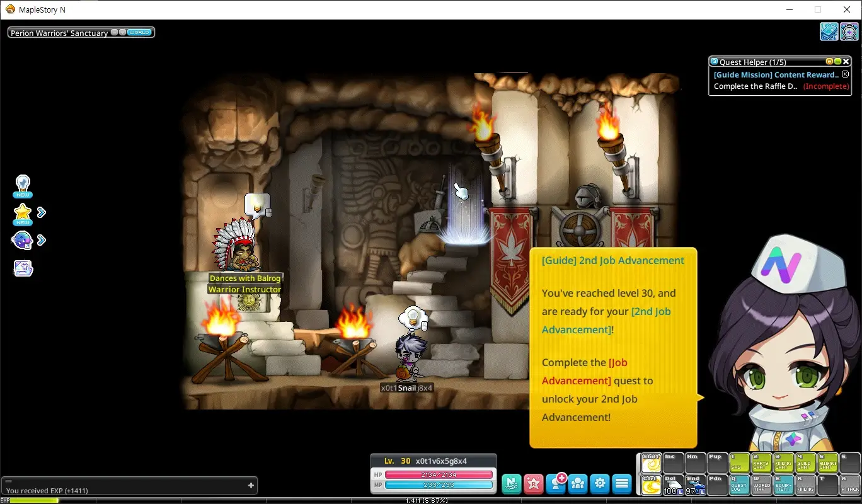Click the blue-framed share icon on left sidebar
862x504 pixels.
tap(23, 268)
